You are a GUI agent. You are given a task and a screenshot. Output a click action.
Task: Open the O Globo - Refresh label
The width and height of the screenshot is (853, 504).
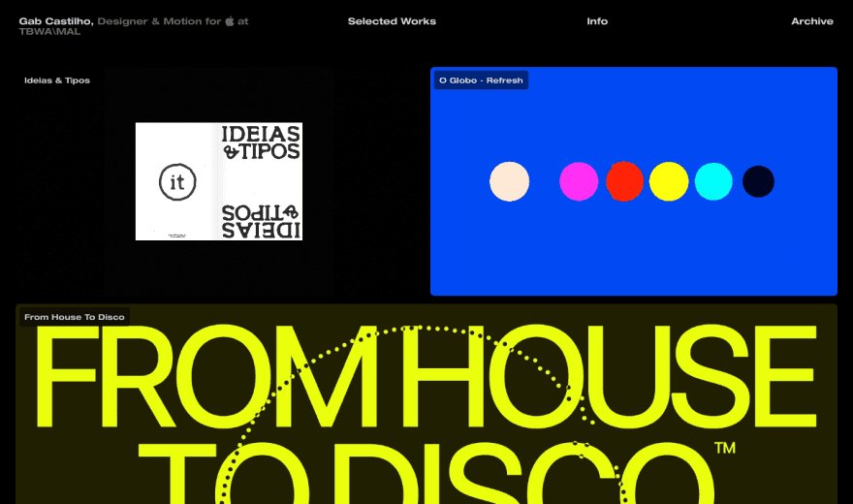[481, 80]
